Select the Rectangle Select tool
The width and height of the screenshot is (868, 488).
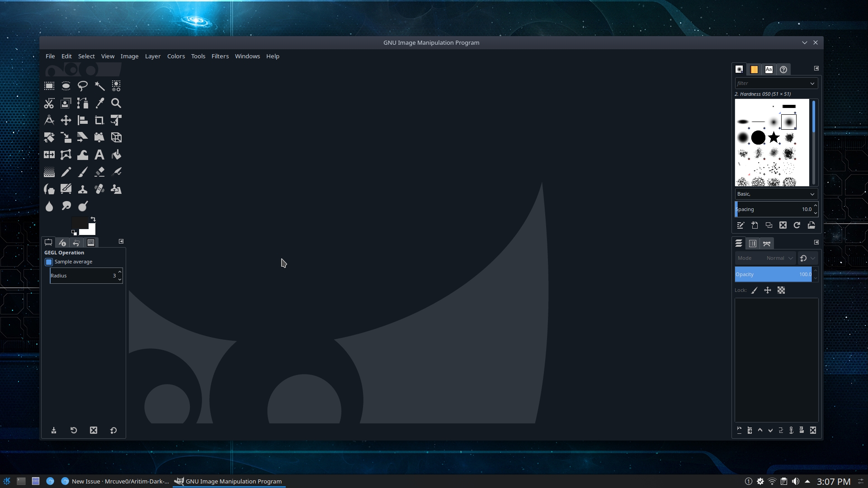(x=49, y=86)
